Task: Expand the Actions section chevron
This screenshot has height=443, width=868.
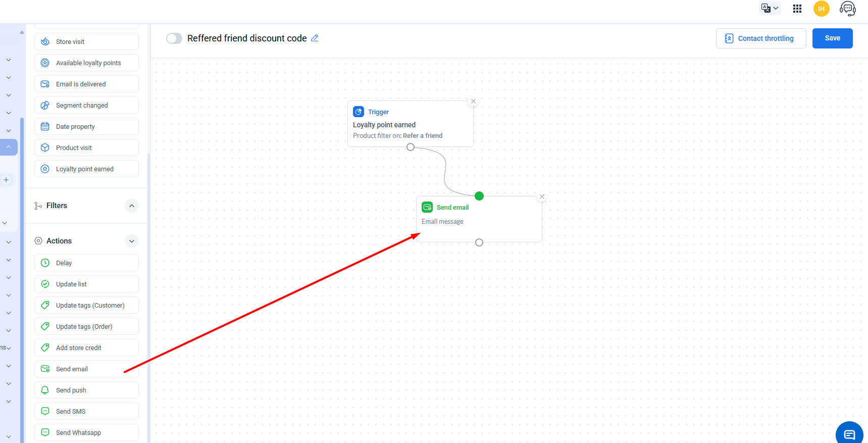Action: (x=131, y=241)
